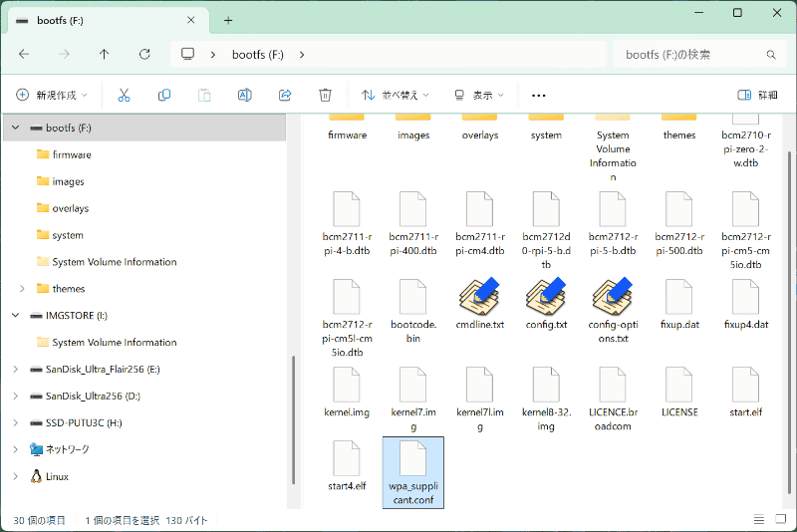Select start.elf file
The height and width of the screenshot is (532, 797).
tap(745, 392)
